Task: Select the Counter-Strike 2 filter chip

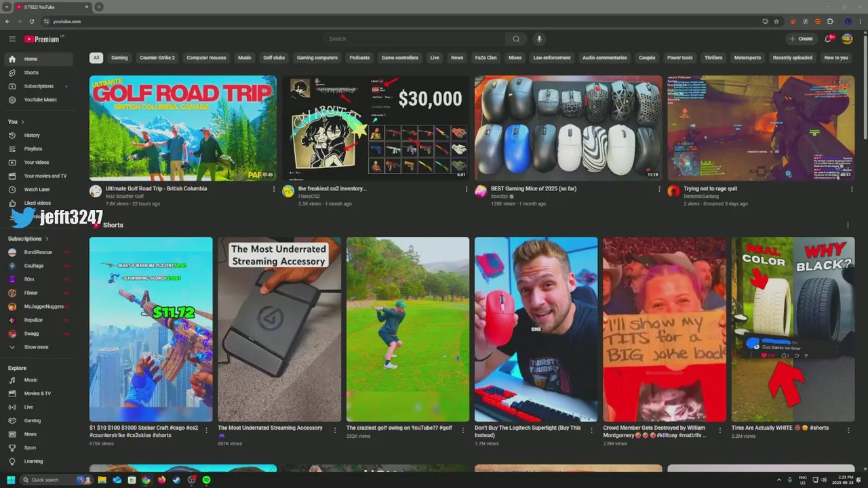Action: coord(157,58)
